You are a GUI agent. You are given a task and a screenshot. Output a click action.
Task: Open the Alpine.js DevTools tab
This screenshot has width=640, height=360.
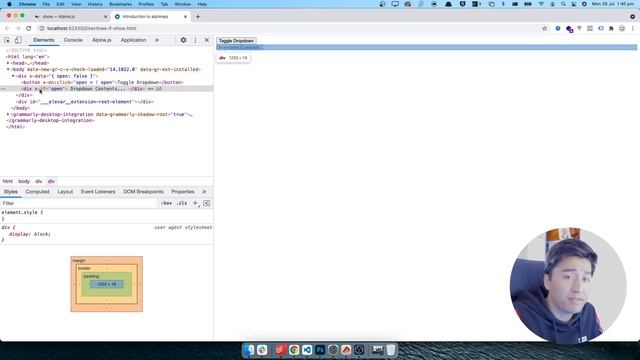(x=102, y=40)
